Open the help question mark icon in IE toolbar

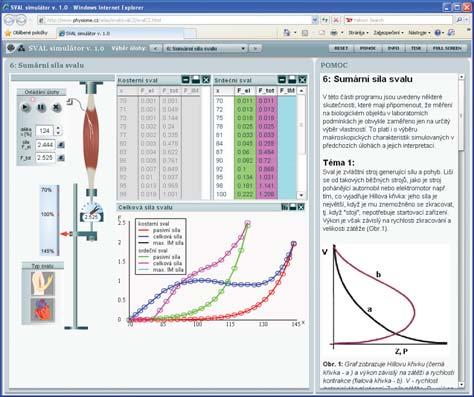coord(438,33)
